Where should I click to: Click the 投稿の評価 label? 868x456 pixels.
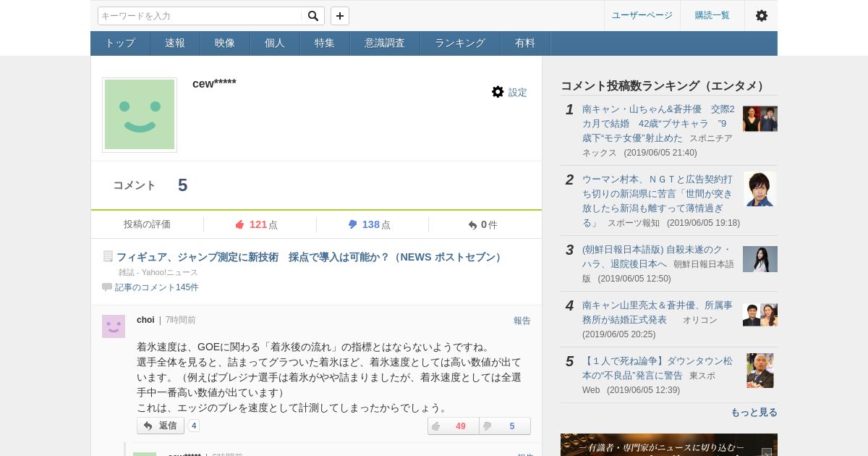147,224
